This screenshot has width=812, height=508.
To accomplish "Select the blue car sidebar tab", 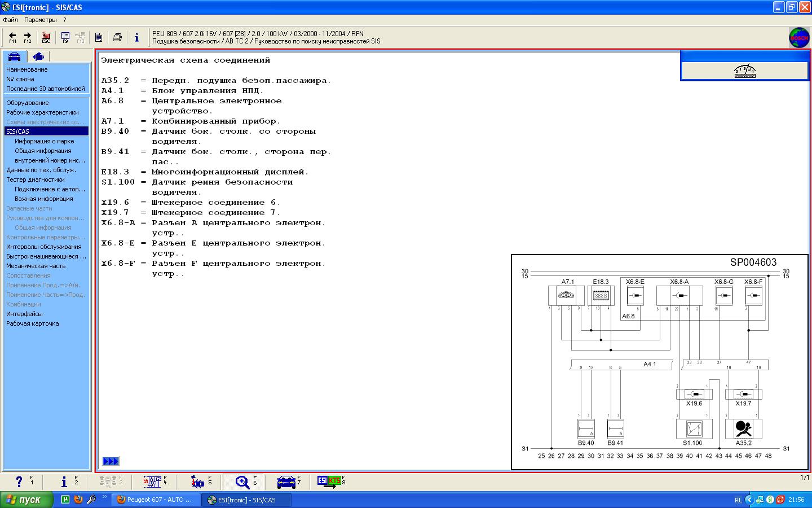I will coord(14,56).
